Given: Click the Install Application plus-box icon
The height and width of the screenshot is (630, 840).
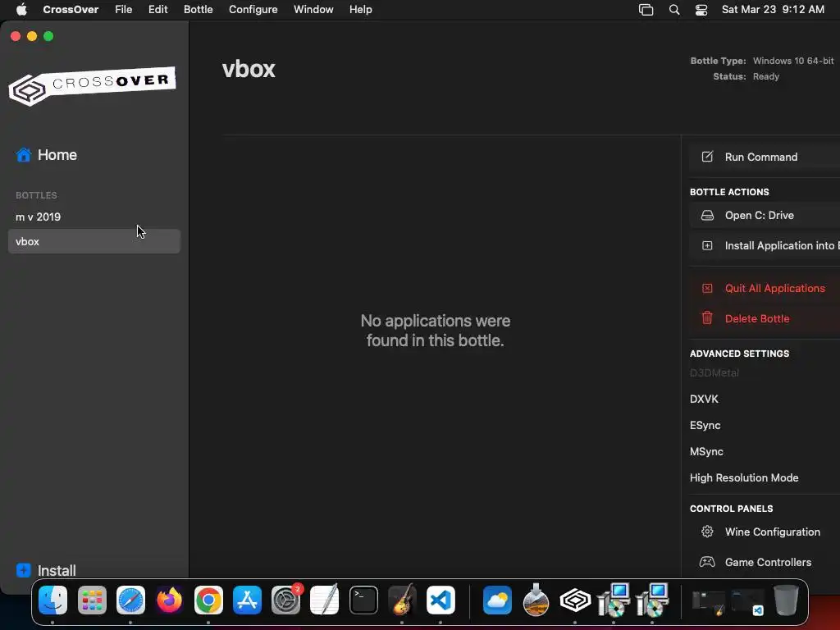Looking at the screenshot, I should pyautogui.click(x=707, y=245).
